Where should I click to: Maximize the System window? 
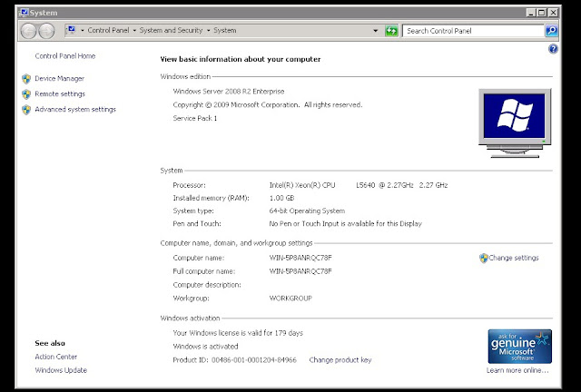point(542,13)
